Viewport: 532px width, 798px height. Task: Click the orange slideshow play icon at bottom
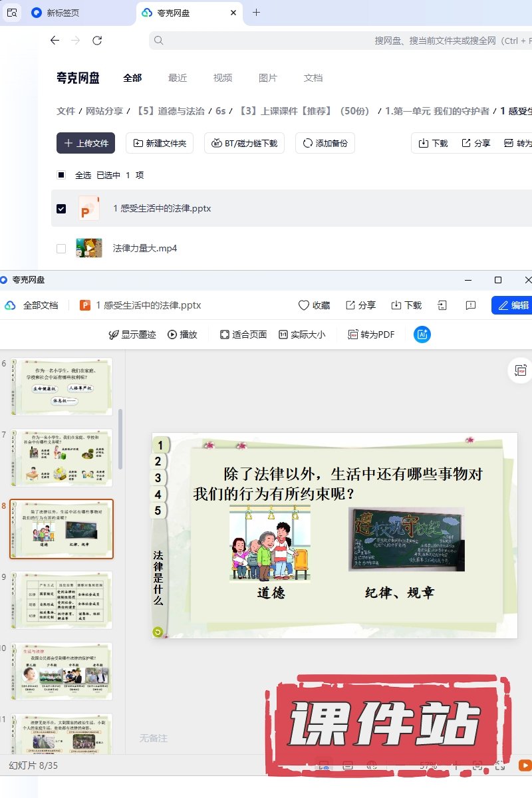click(x=524, y=765)
